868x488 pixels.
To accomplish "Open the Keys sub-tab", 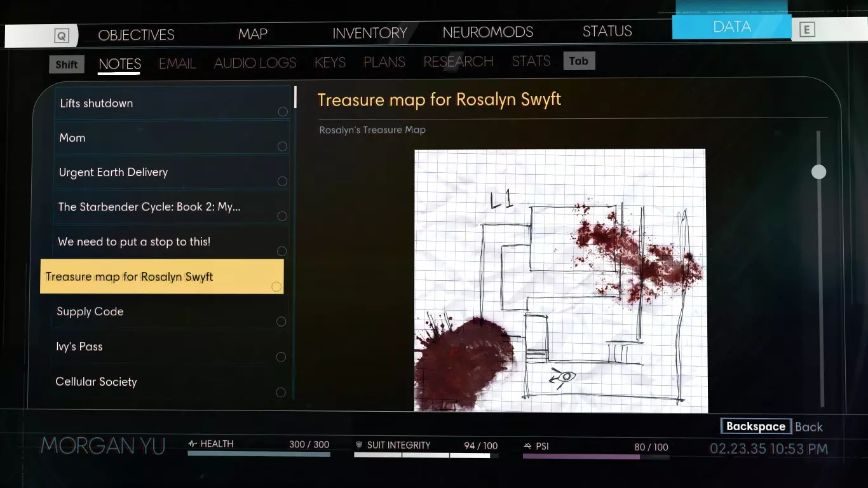I will click(x=330, y=62).
